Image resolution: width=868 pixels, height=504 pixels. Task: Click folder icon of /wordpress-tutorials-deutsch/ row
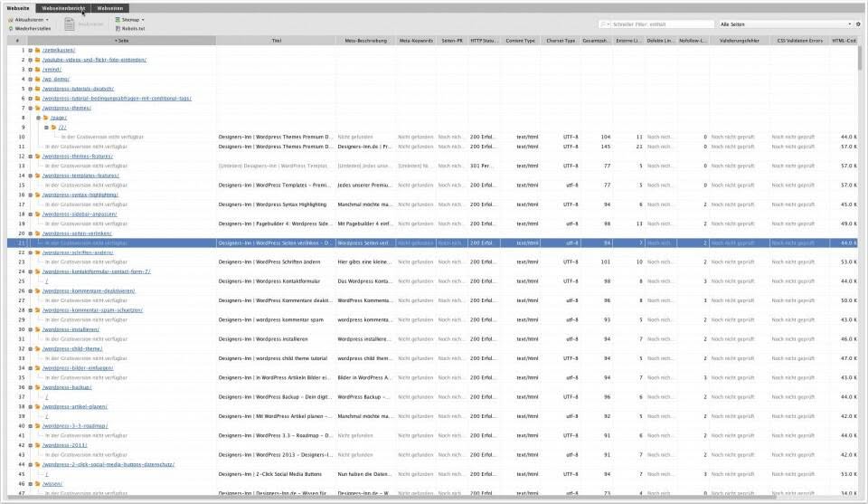pos(38,89)
